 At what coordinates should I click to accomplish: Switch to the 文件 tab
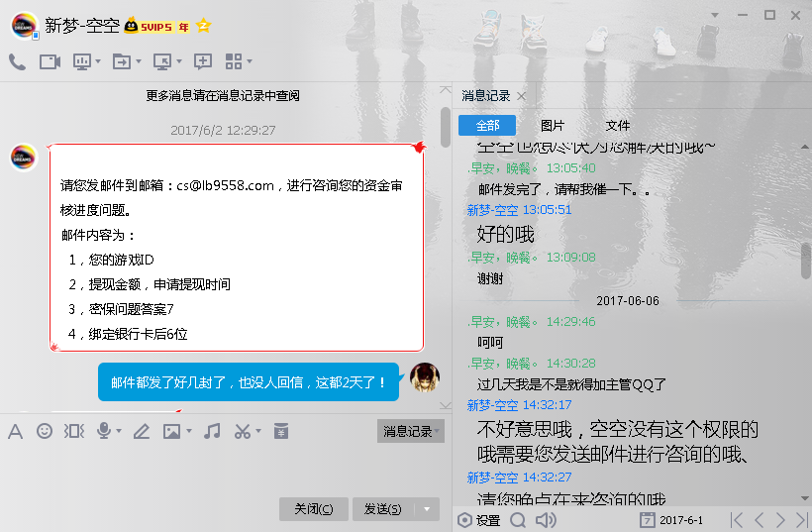(x=618, y=126)
